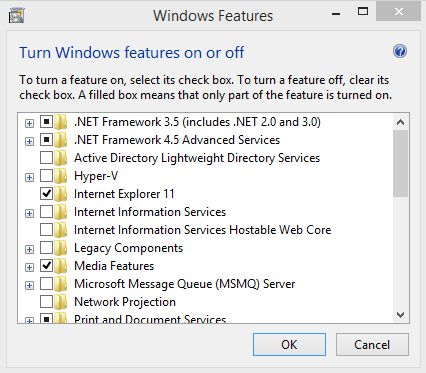Viewport: 426px width, 373px height.
Task: Select .NET Framework 4.5 Advanced Services item
Action: pyautogui.click(x=177, y=140)
